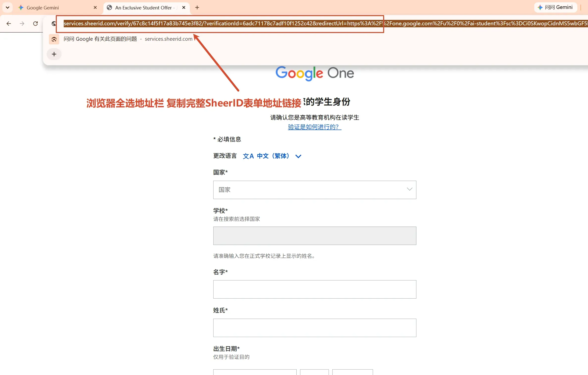The image size is (588, 375).
Task: Choose the 问问 Google 有关此页面的问题 suggestion
Action: coord(128,39)
